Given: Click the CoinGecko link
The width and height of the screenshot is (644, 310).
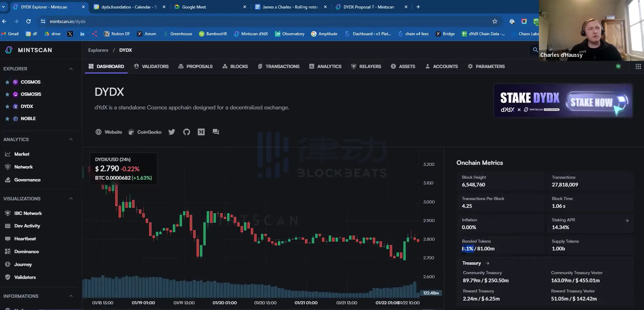Looking at the screenshot, I should [x=145, y=132].
